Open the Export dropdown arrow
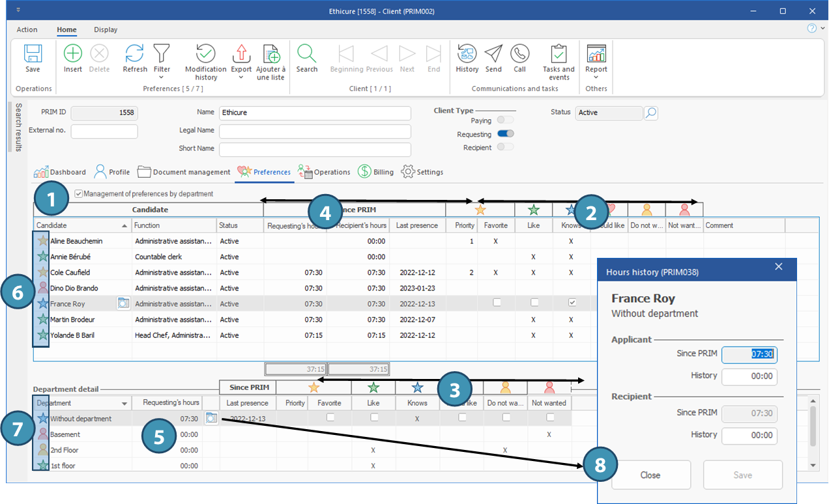The image size is (829, 504). (241, 77)
